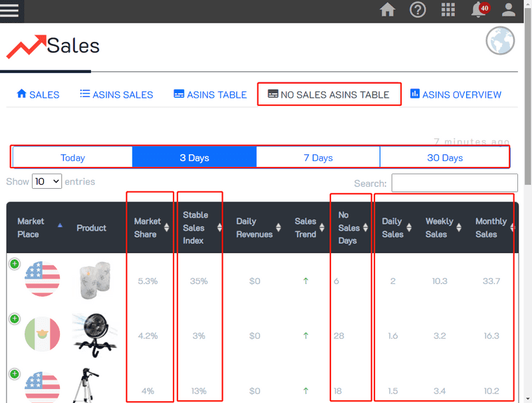Click the globe icon near the Sales header
The height and width of the screenshot is (403, 532).
click(499, 42)
